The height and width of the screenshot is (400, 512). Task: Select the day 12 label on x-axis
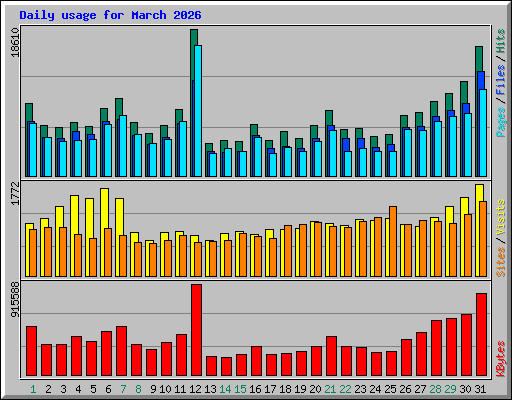click(x=195, y=389)
